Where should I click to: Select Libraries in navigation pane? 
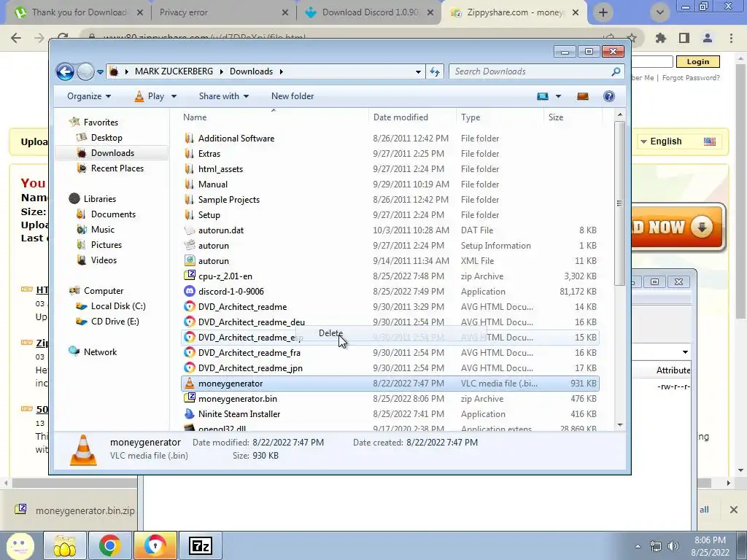coord(99,198)
